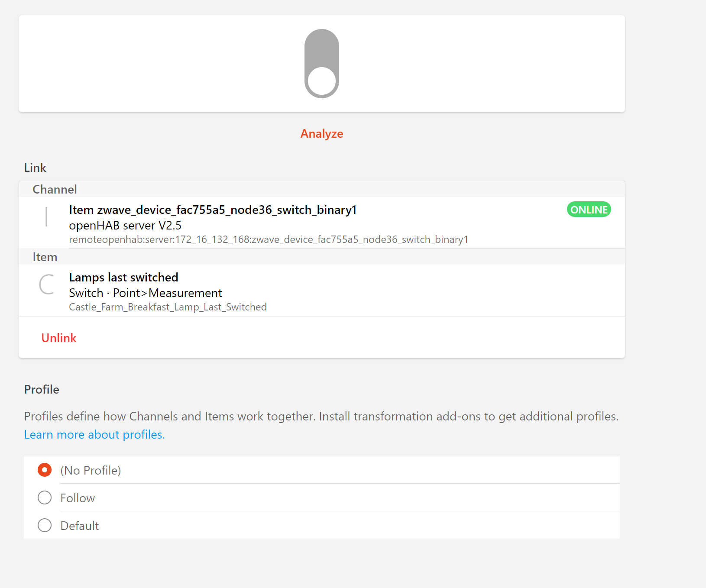Click the Castle_Farm_Breakfast_Lamp_Last_Switched item name
The image size is (706, 588).
168,307
